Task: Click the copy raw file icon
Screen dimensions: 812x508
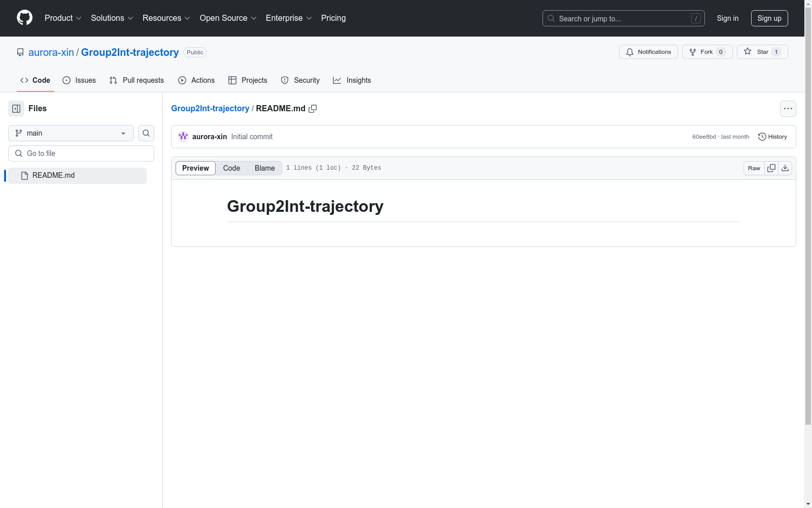Action: [x=771, y=168]
